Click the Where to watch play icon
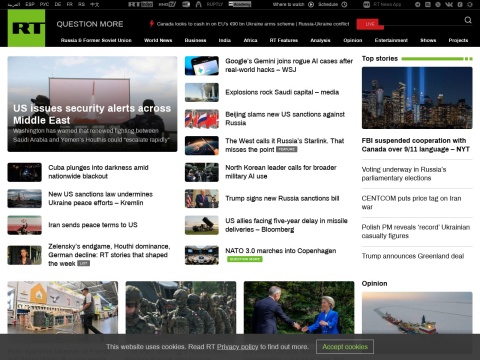The height and width of the screenshot is (360, 480). tap(311, 4)
